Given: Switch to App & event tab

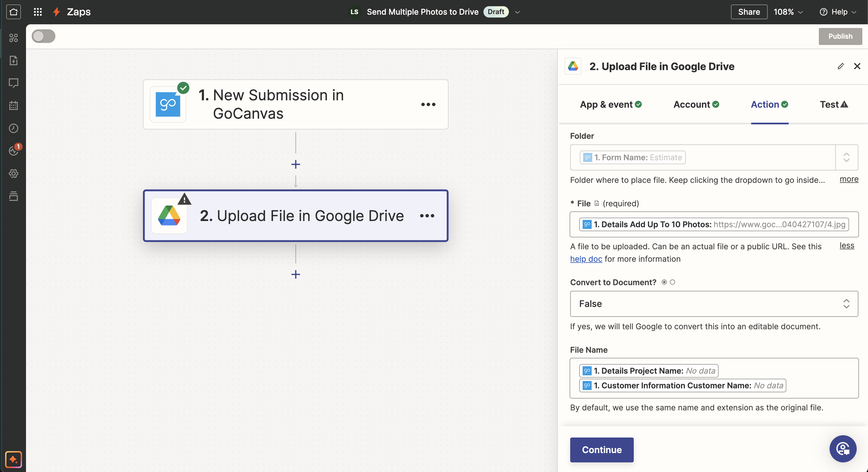Looking at the screenshot, I should tap(611, 105).
